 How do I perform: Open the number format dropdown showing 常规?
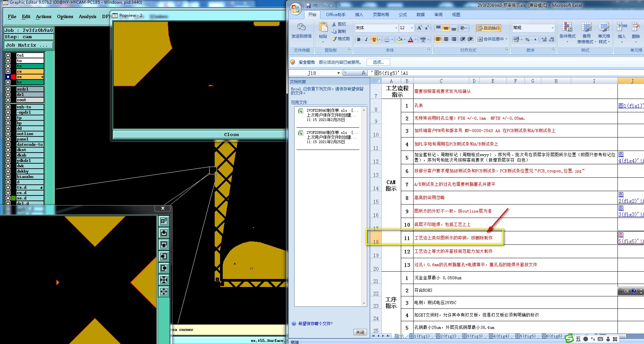tap(552, 28)
